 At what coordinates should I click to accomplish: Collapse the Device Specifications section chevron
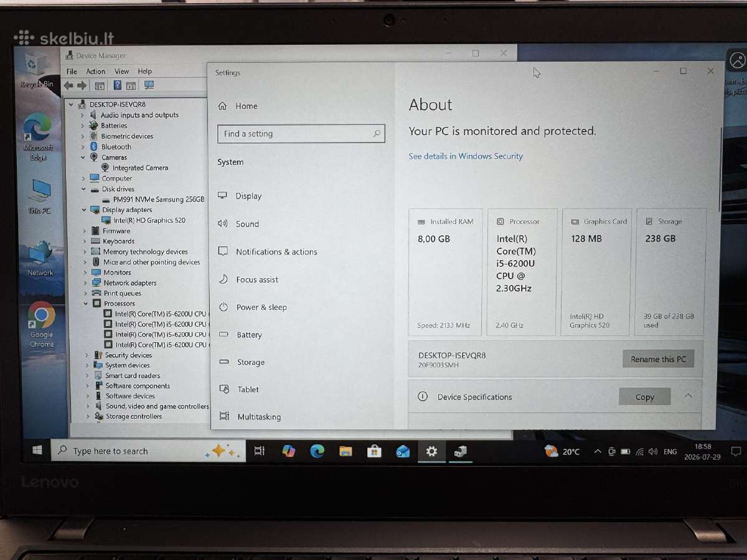point(688,396)
